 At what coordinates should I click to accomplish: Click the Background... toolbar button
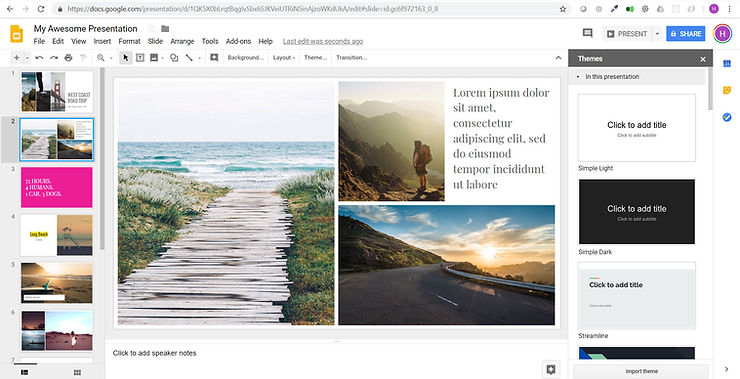(245, 58)
